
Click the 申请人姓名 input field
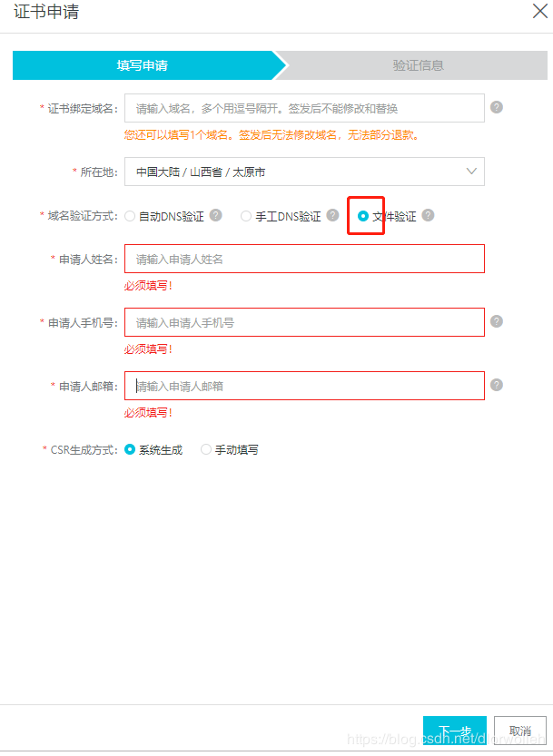304,259
